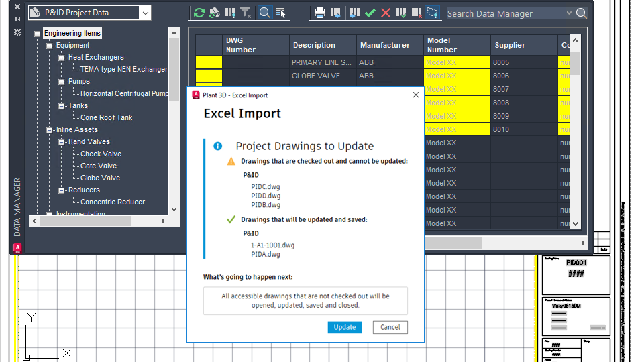Click the Accept All edits icon
Viewport: 644px width, 362px height.
[401, 13]
